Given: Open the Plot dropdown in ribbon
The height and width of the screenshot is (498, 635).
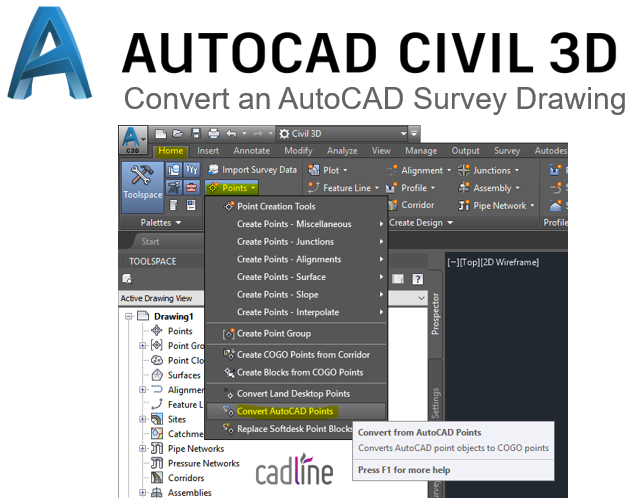Looking at the screenshot, I should click(x=327, y=170).
